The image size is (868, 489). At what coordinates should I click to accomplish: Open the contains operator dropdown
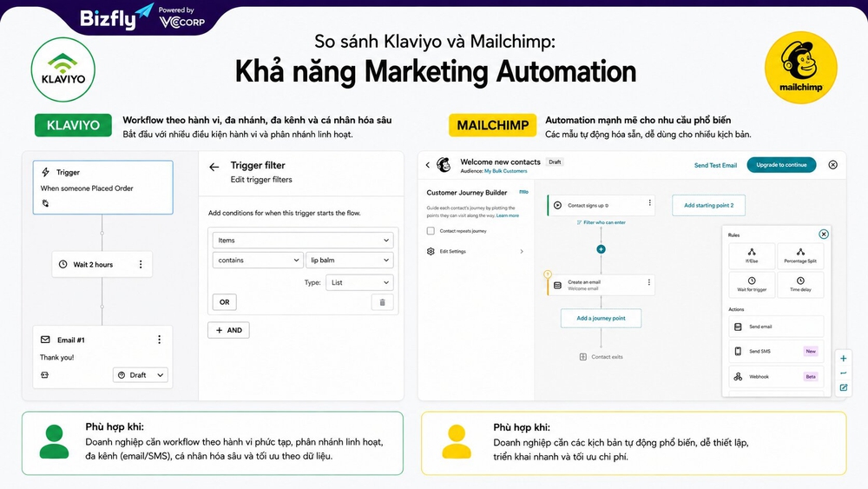(258, 261)
